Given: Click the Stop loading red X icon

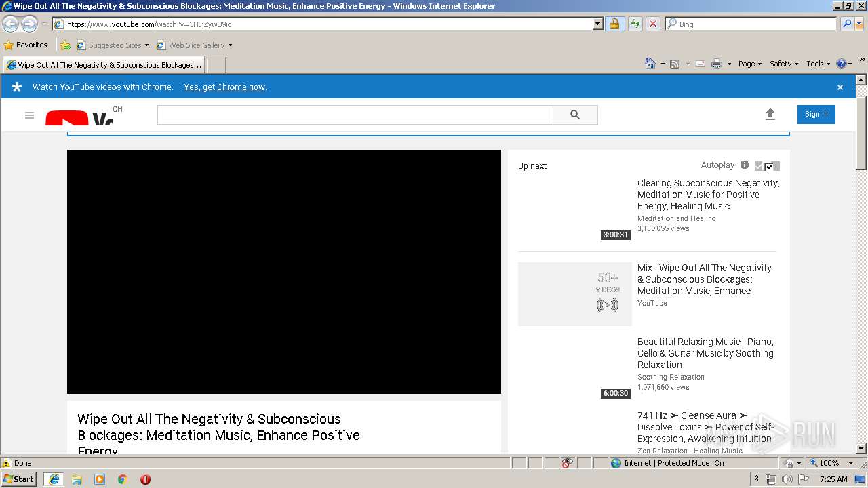Looking at the screenshot, I should click(652, 24).
